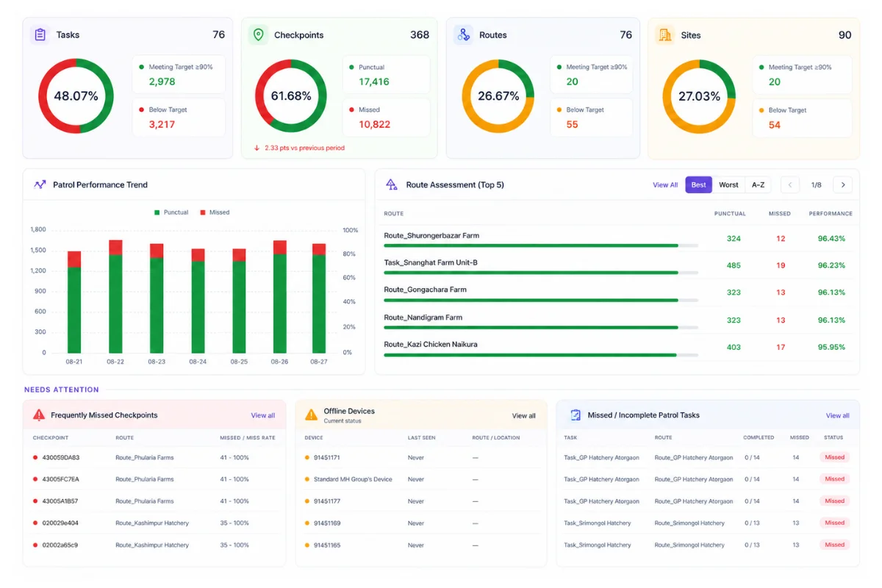Click the Routes card icon
The width and height of the screenshot is (882, 588).
point(463,35)
